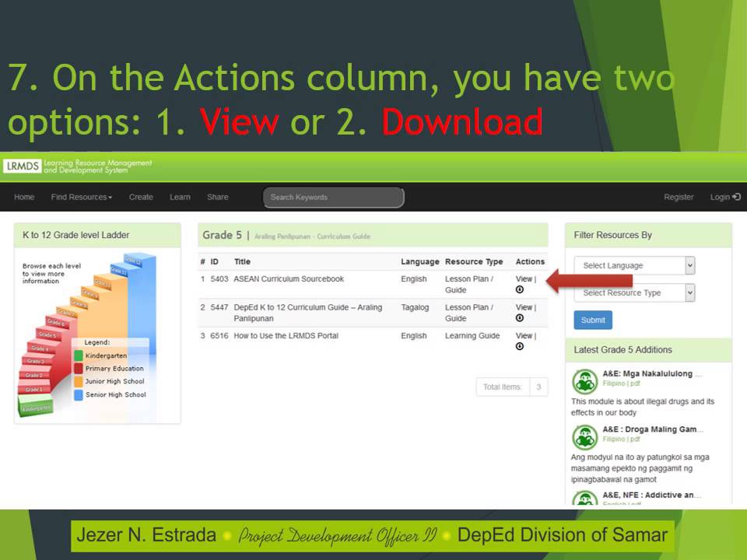Open the Select Language dropdown

tap(634, 265)
